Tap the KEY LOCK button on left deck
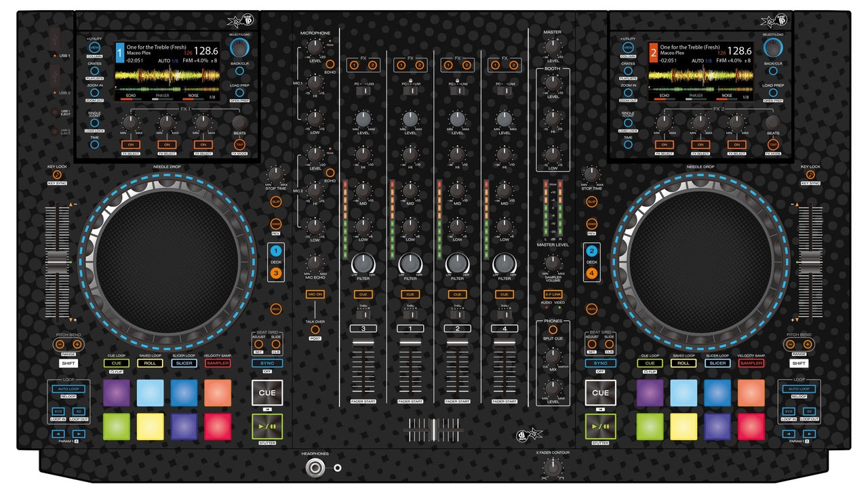The image size is (868, 497). 59,174
